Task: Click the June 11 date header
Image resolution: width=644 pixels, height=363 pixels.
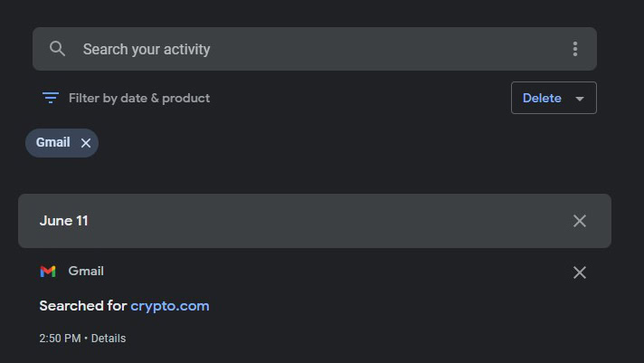Action: pyautogui.click(x=63, y=221)
